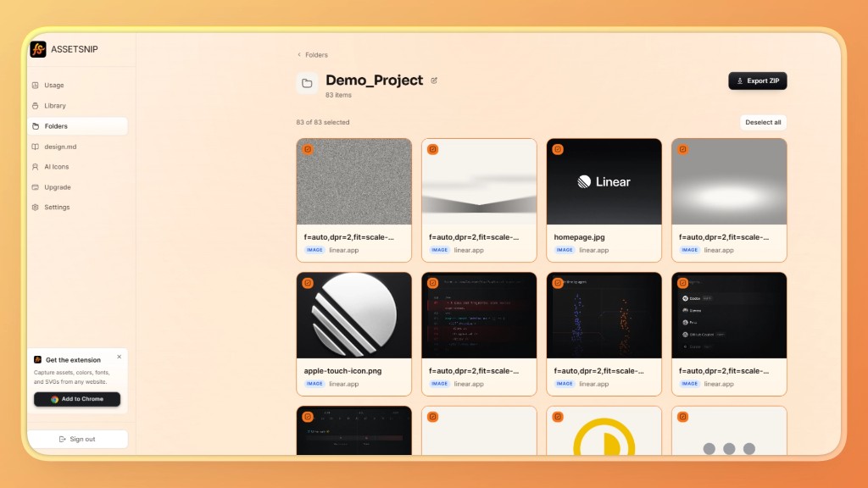Viewport: 868px width, 488px height.
Task: Uncheck the code diff screenshot image
Action: (433, 283)
